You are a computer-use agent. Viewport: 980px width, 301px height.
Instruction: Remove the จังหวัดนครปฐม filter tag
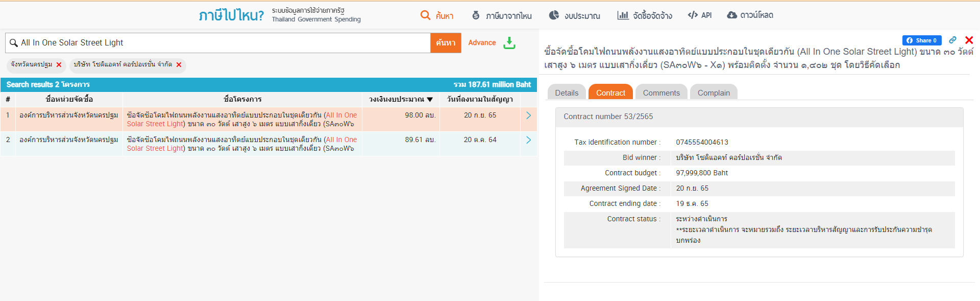[x=59, y=65]
